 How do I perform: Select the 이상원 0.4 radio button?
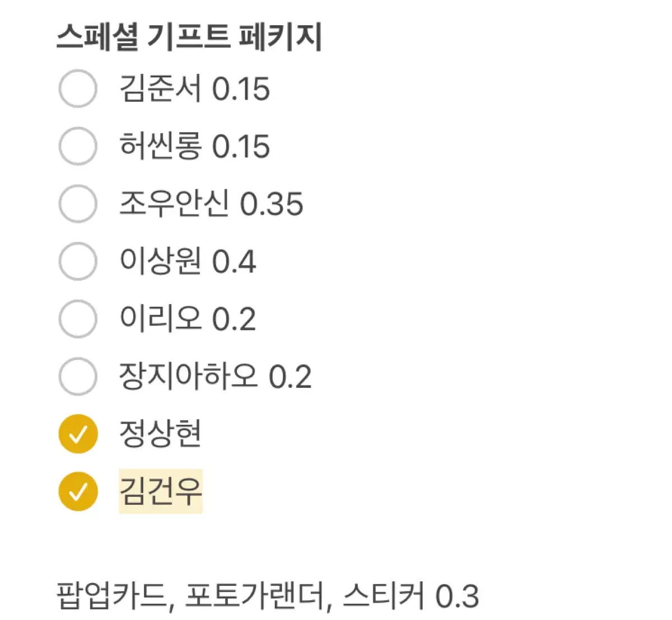point(78,261)
